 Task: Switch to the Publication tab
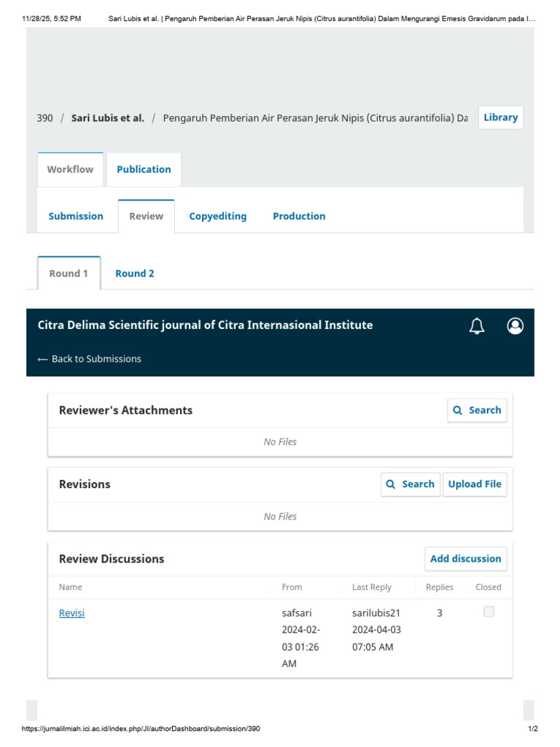pos(144,169)
